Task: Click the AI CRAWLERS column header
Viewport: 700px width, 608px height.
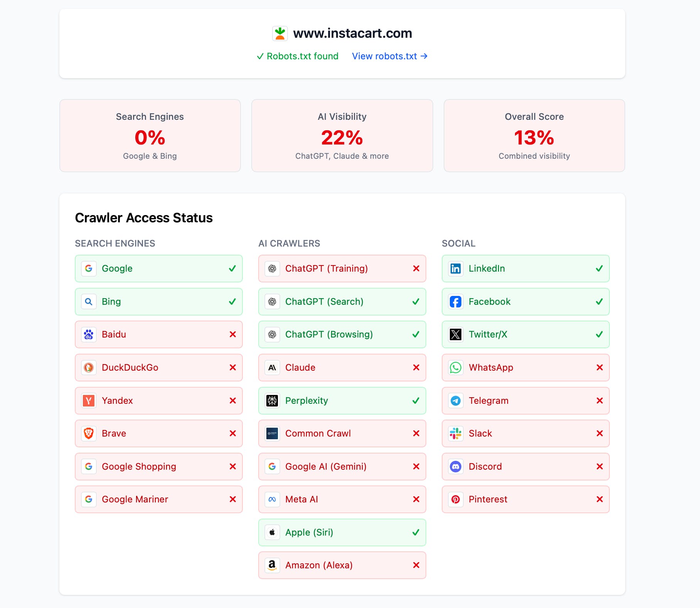Action: pyautogui.click(x=289, y=244)
